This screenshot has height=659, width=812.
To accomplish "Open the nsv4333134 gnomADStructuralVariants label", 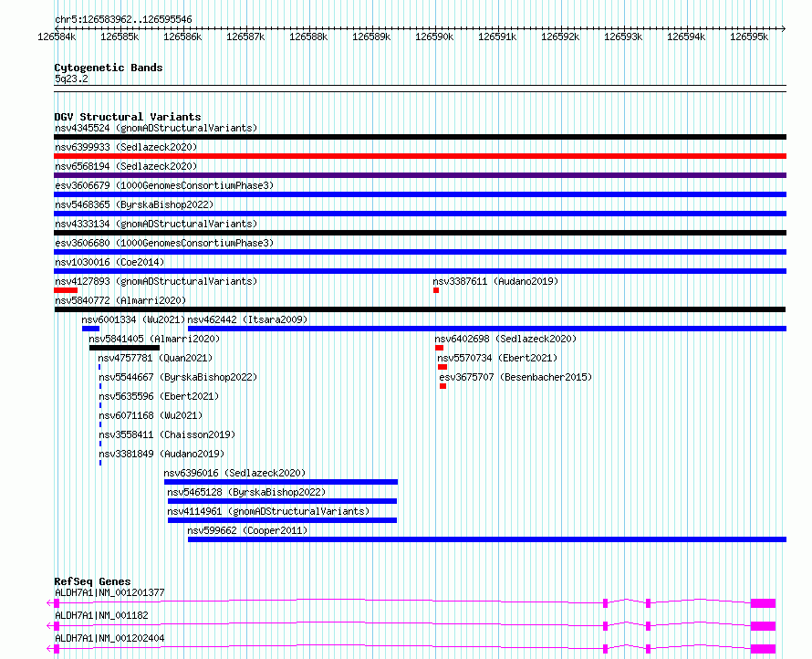I will 156,224.
